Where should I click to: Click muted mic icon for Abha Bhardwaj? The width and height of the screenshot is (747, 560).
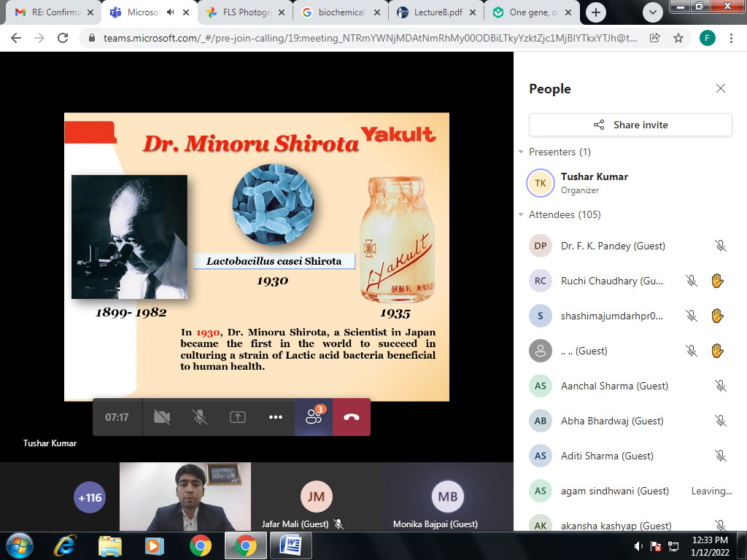click(x=720, y=421)
